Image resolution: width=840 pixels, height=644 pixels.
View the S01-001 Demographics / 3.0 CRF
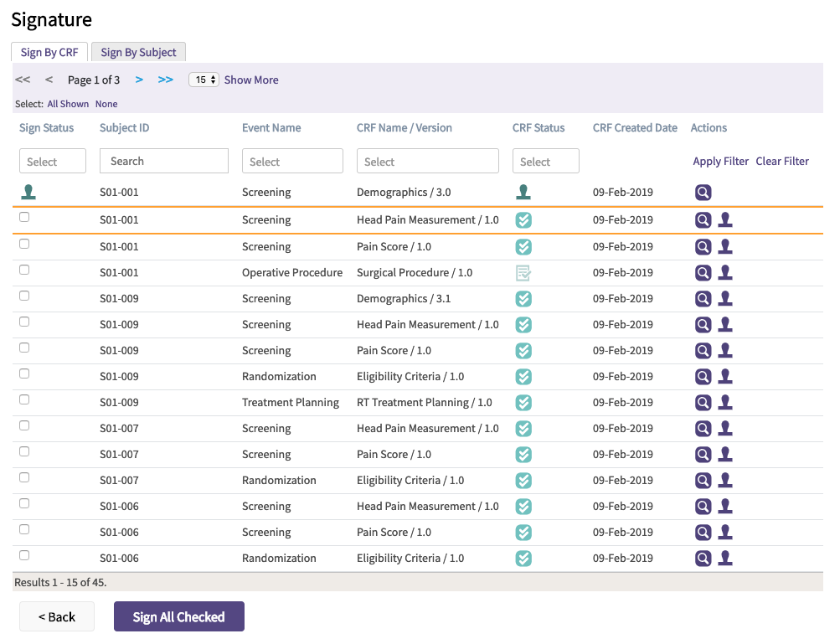(x=703, y=193)
